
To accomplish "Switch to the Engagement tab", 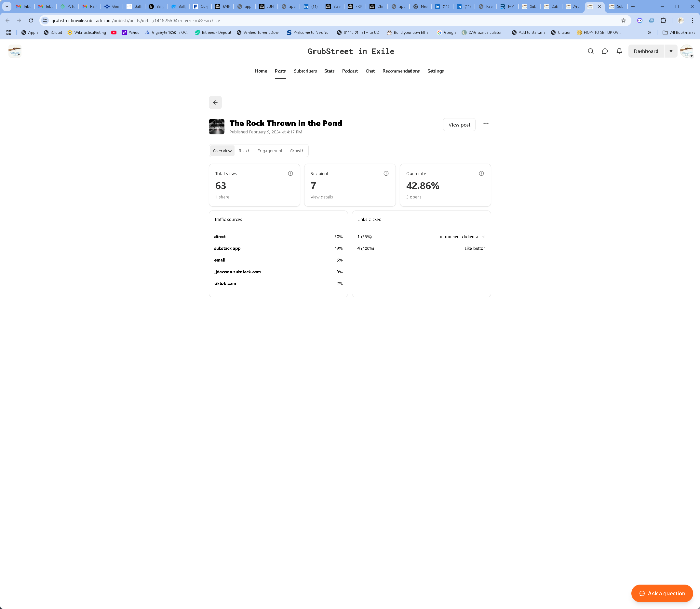I will (270, 151).
